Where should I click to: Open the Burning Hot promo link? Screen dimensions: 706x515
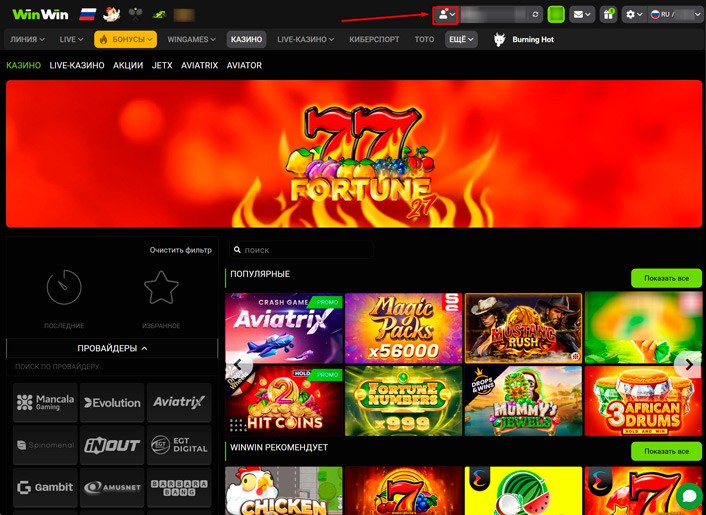point(533,40)
